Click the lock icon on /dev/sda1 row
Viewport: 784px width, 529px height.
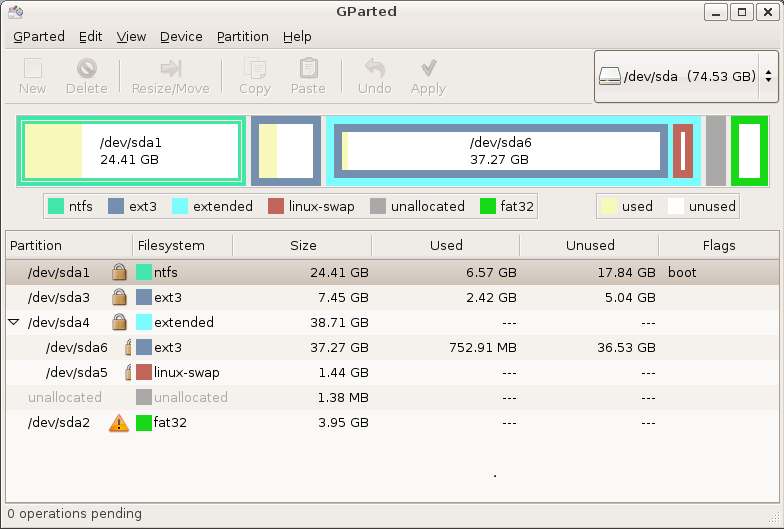coord(119,272)
